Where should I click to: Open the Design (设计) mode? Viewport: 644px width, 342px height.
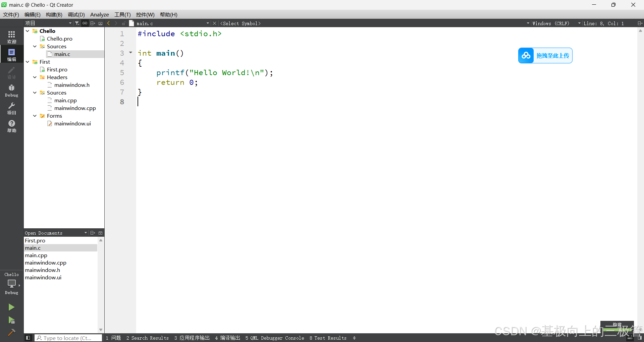click(12, 72)
